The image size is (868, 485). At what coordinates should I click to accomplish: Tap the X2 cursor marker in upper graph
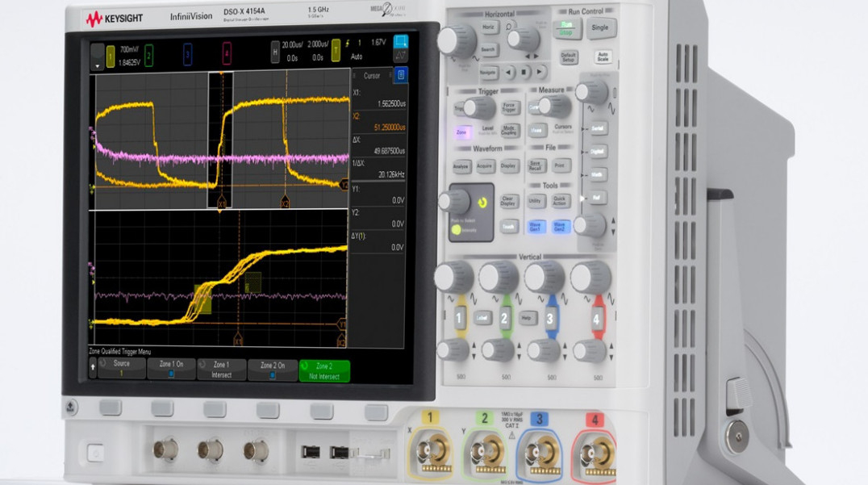pos(285,203)
